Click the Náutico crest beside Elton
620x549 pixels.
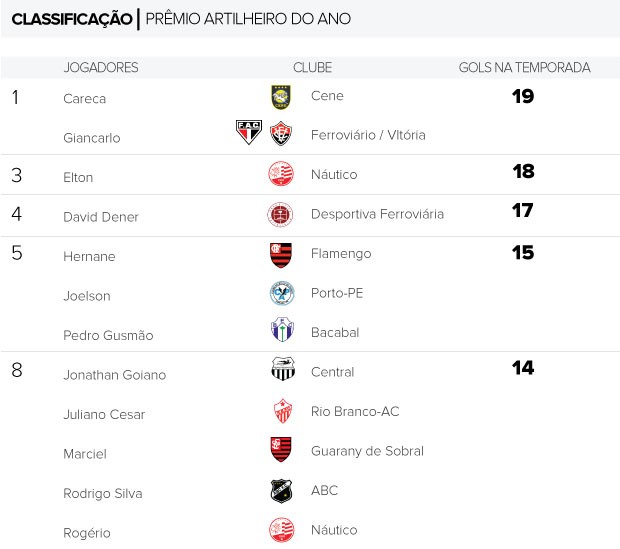pyautogui.click(x=281, y=174)
